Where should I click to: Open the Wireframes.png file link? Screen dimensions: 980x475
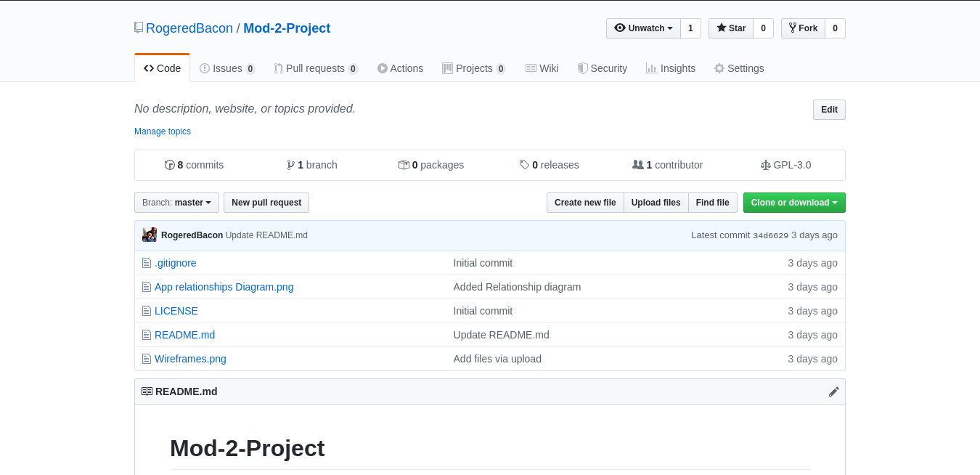pos(190,358)
